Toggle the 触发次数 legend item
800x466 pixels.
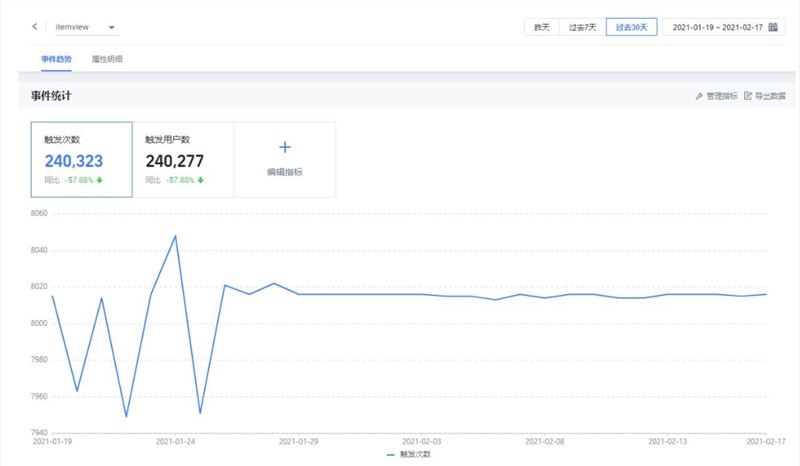[409, 454]
